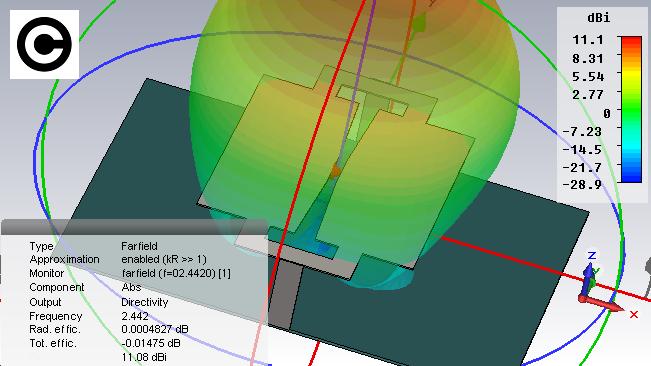Screen dimensions: 651x366
Task: Select the gray info panel title bar
Action: (134, 227)
